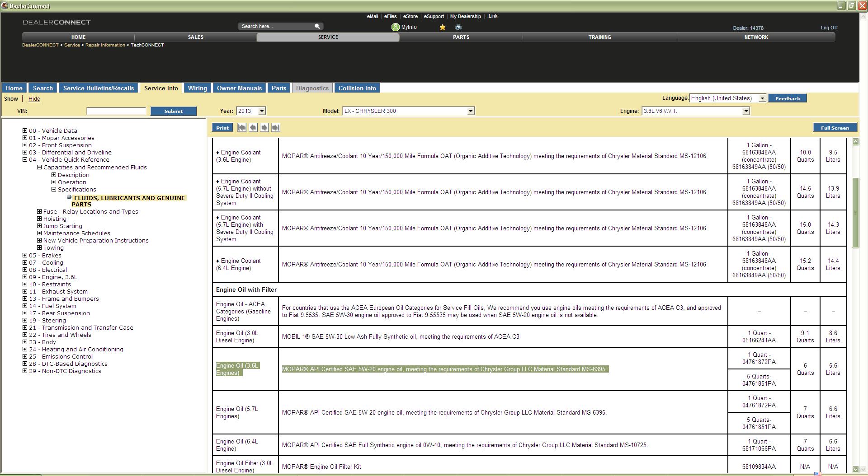This screenshot has width=868, height=476.
Task: Click the DealerConnect window title icon
Action: pos(5,6)
